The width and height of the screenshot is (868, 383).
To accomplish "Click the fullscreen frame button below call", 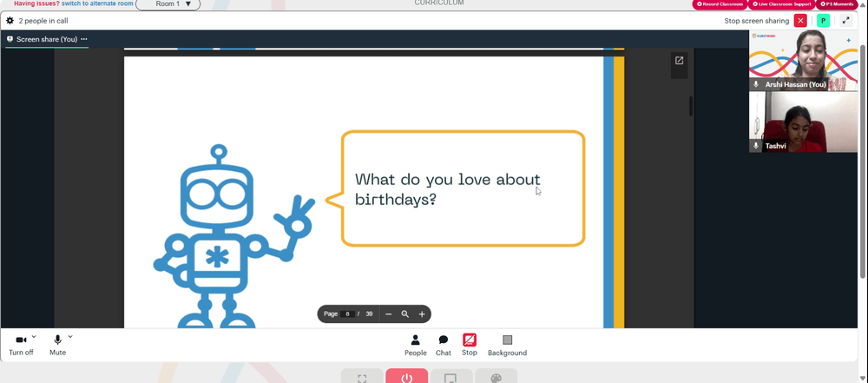I will (362, 377).
